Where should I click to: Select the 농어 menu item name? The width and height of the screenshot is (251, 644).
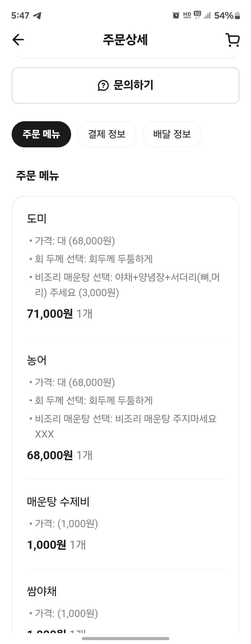(x=37, y=360)
